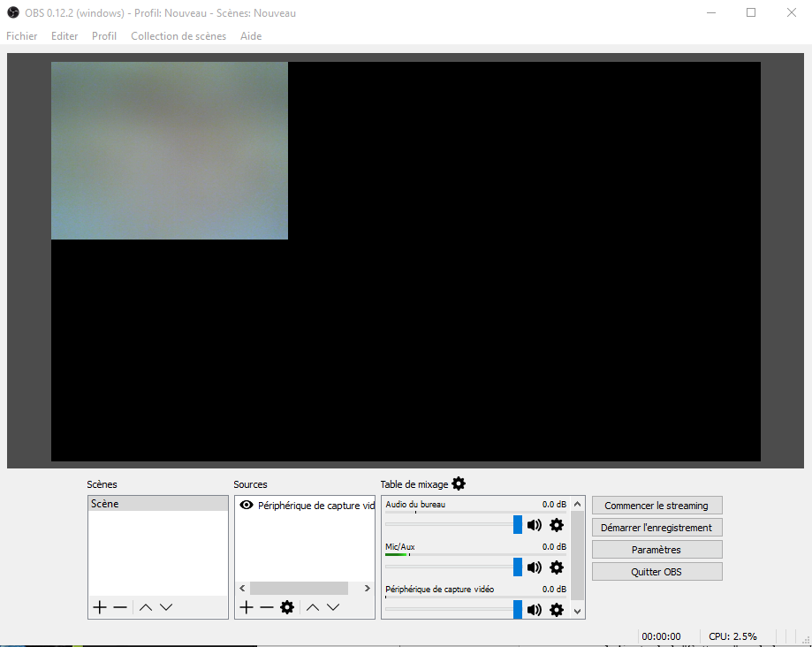This screenshot has width=812, height=647.
Task: Mute the Audio du bureau speaker
Action: pyautogui.click(x=535, y=525)
